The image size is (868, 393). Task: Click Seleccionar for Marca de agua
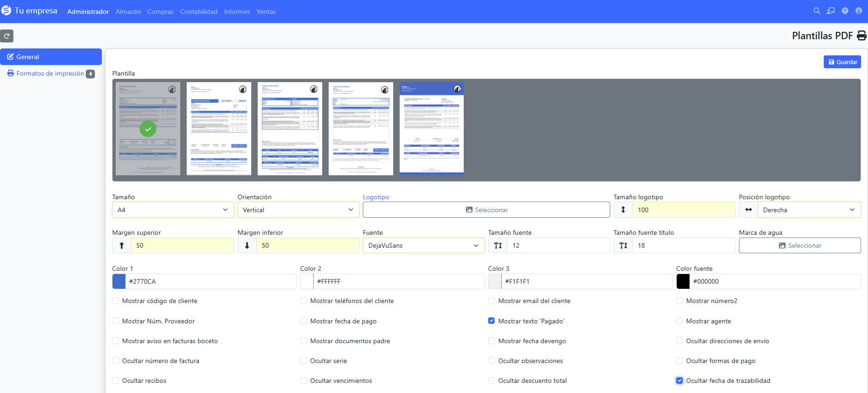click(800, 245)
